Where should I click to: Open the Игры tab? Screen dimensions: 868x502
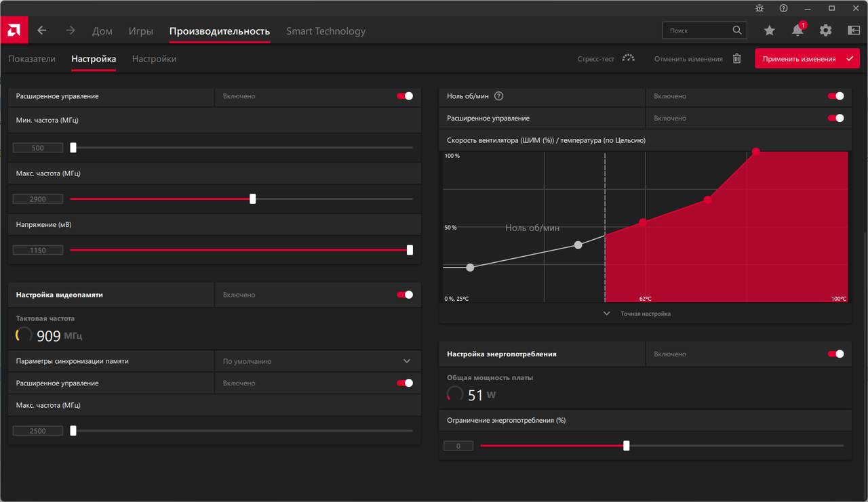(141, 31)
